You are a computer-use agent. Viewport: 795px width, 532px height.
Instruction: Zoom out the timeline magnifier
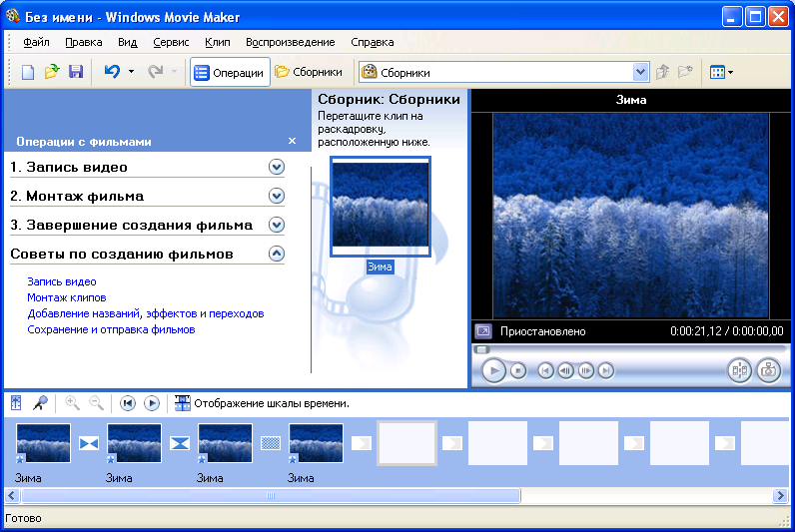click(x=96, y=403)
